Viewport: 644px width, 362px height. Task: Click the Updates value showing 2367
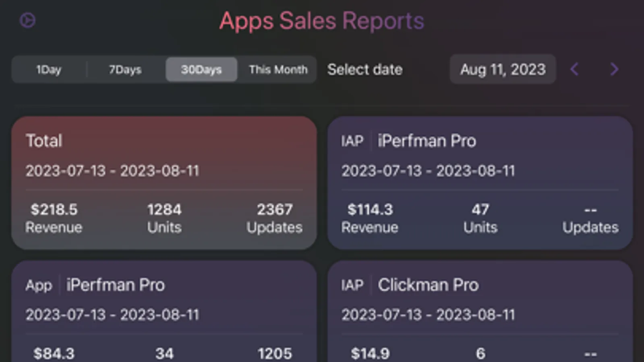coord(274,209)
